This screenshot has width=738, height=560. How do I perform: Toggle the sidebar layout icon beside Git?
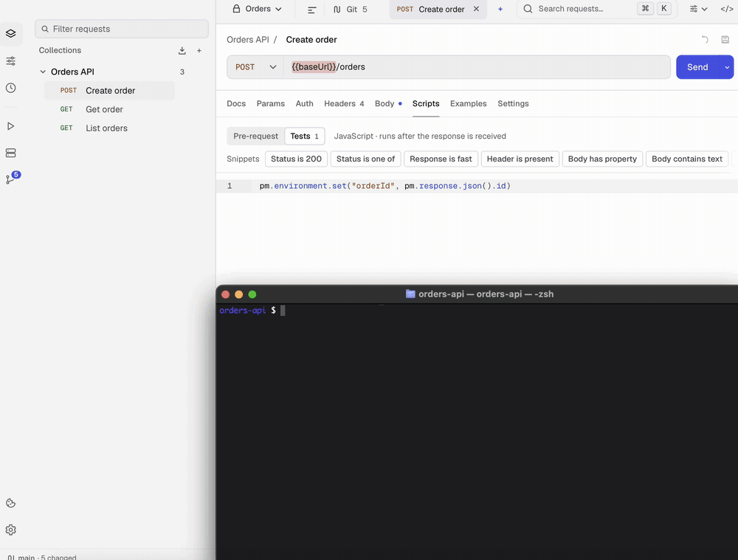tap(312, 10)
